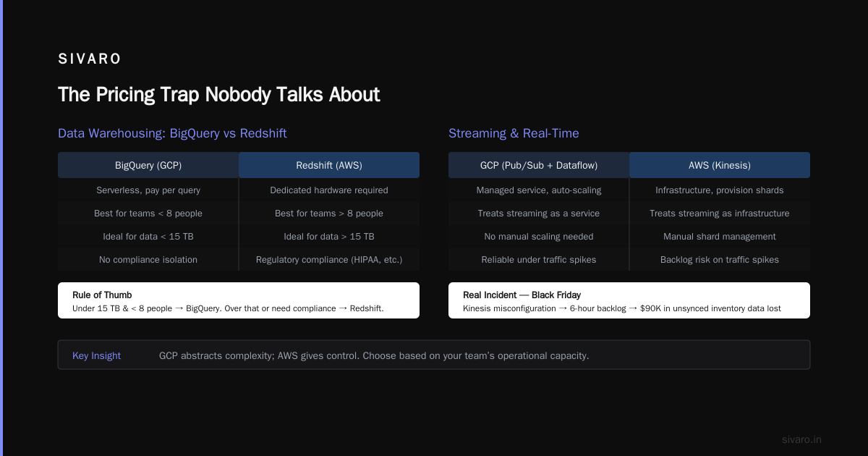The height and width of the screenshot is (456, 868).
Task: Select the BigQuery (GCP) column header
Action: (148, 165)
